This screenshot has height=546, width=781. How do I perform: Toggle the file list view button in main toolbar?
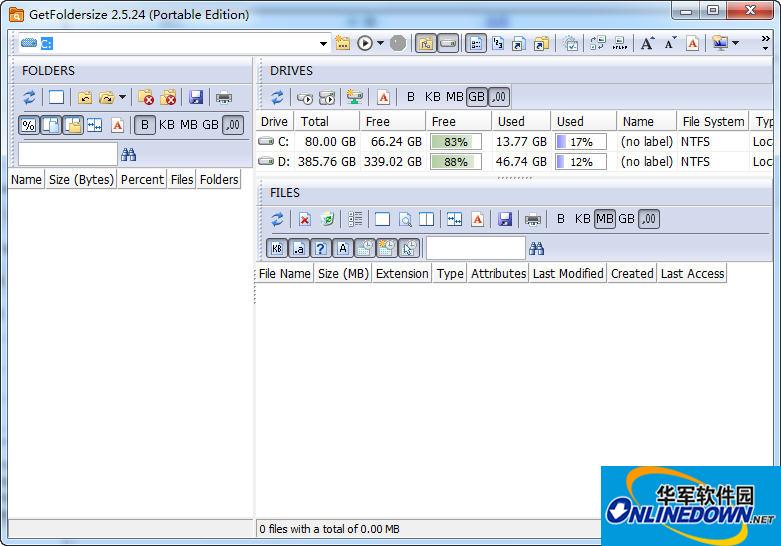pos(476,43)
